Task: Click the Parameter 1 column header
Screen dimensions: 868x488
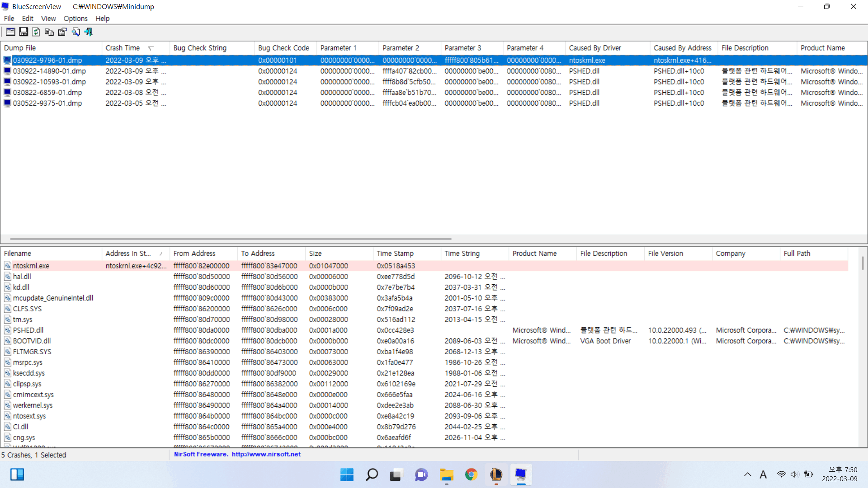Action: pyautogui.click(x=348, y=48)
